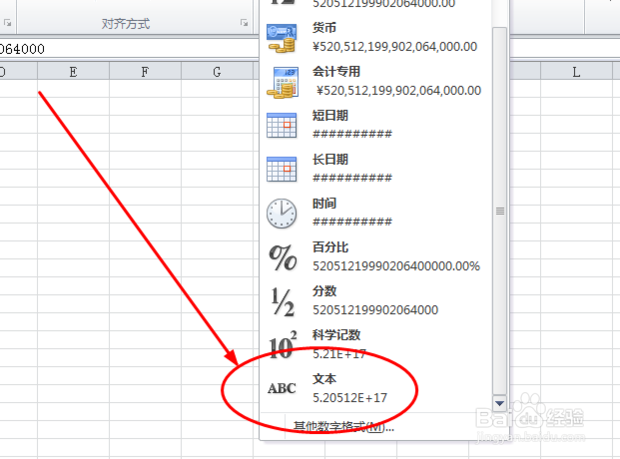This screenshot has height=459, width=620.
Task: Click the ¥520,512,199,902,064,000.00 value under 货币
Action: click(x=395, y=47)
